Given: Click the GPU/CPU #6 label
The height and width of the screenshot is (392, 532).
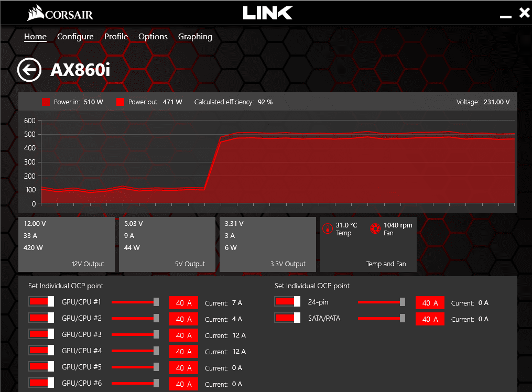Looking at the screenshot, I should (81, 383).
